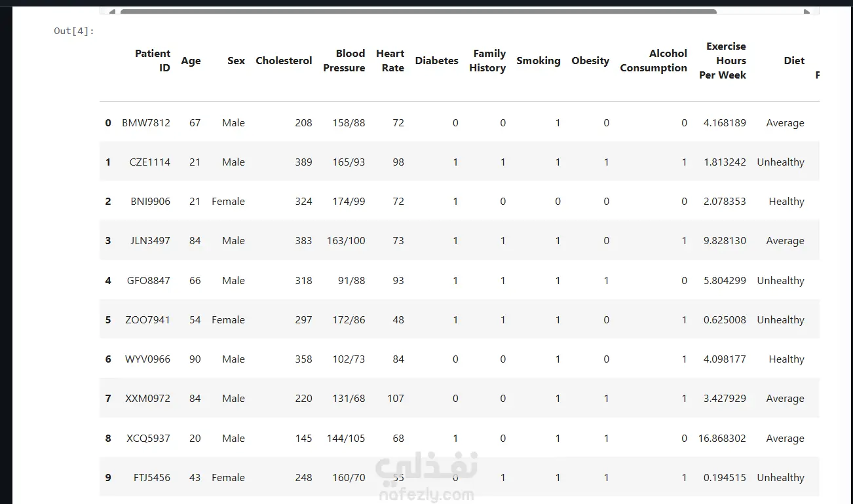Screen dimensions: 853x504
Task: Click the horizontal scrollbar thumb
Action: 418,11
